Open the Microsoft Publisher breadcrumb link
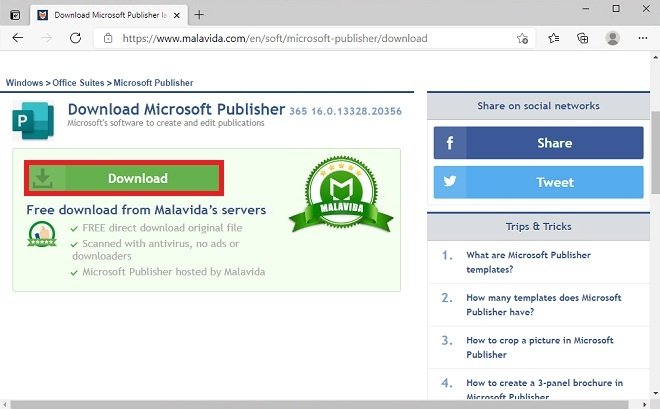 point(153,83)
